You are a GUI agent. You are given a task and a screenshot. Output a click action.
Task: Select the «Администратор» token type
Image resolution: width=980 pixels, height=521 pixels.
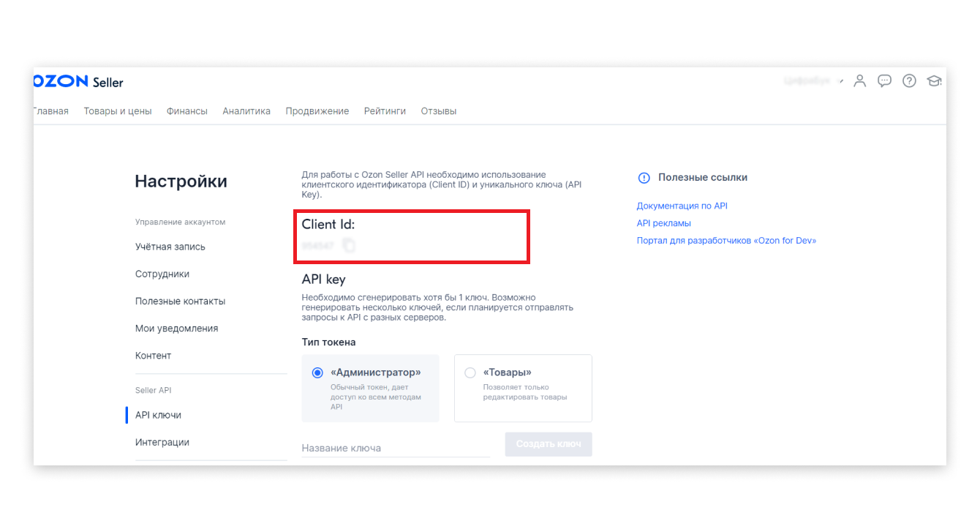click(370, 389)
